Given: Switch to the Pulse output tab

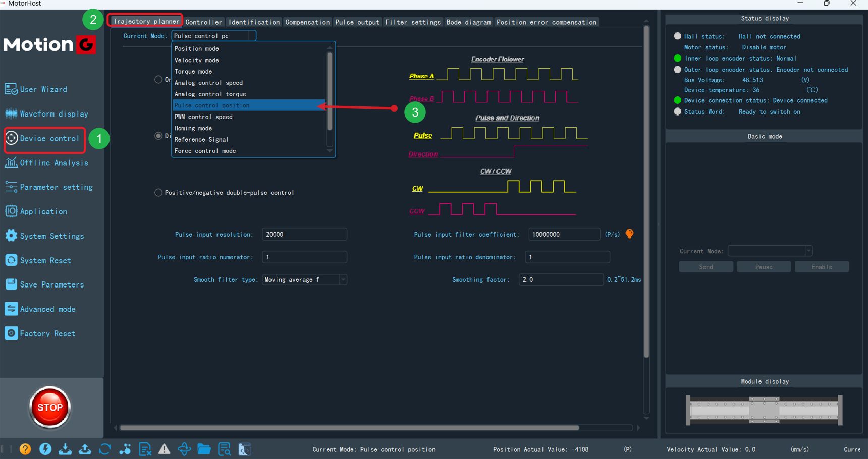Looking at the screenshot, I should pyautogui.click(x=357, y=22).
